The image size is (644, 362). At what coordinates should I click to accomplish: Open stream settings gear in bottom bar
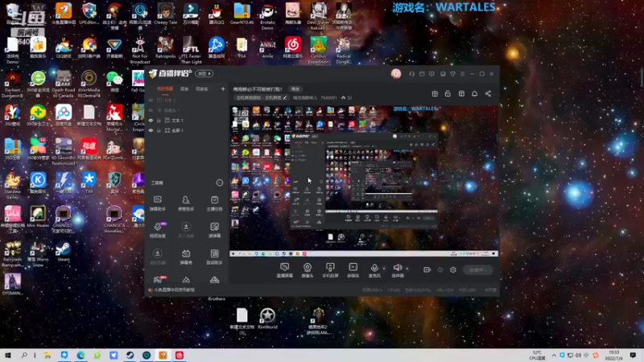[453, 269]
